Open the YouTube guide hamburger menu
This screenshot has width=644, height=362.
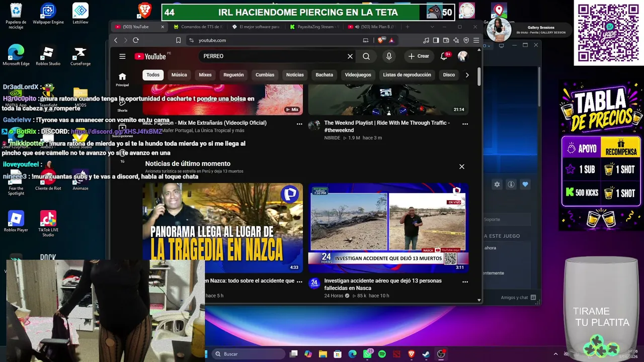[x=122, y=56]
